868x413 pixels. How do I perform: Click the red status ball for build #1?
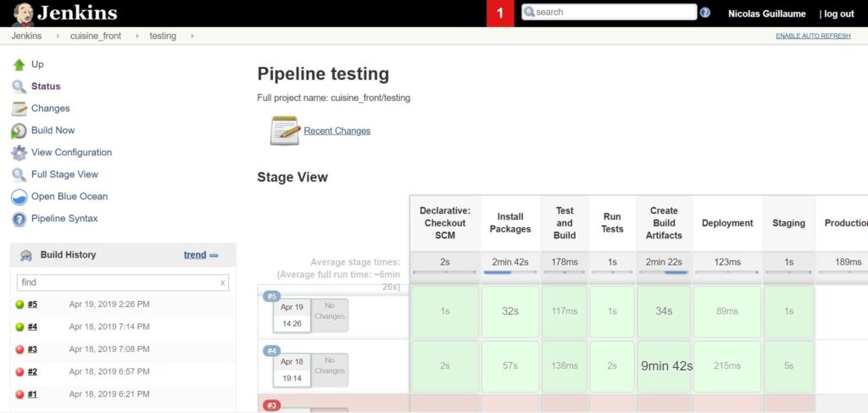tap(19, 394)
